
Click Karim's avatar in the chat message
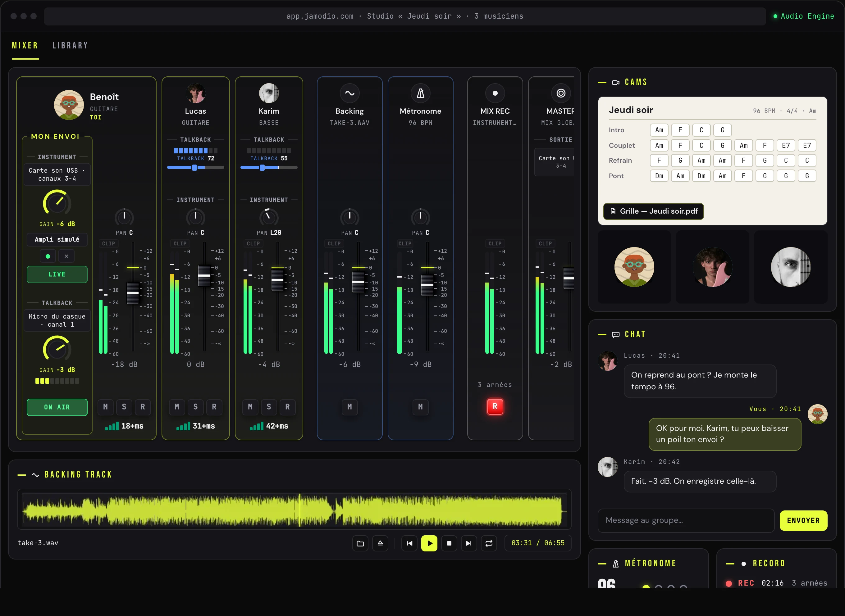[x=608, y=467]
